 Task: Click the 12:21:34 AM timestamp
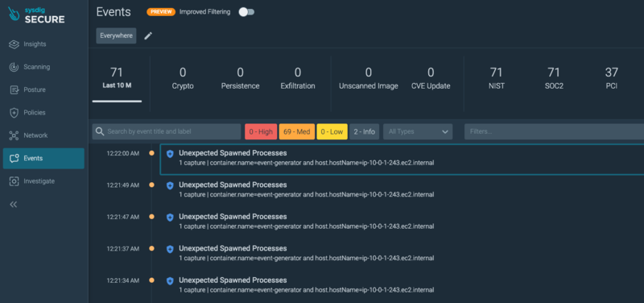click(x=123, y=280)
